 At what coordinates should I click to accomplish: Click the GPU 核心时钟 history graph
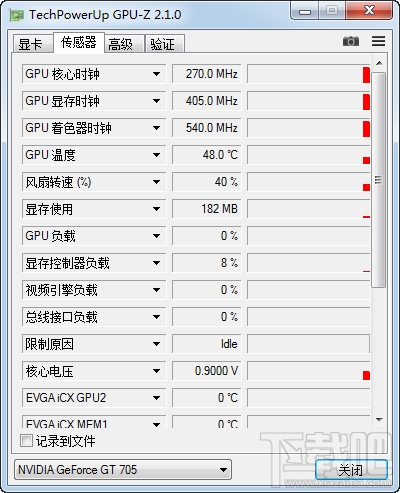click(x=309, y=74)
